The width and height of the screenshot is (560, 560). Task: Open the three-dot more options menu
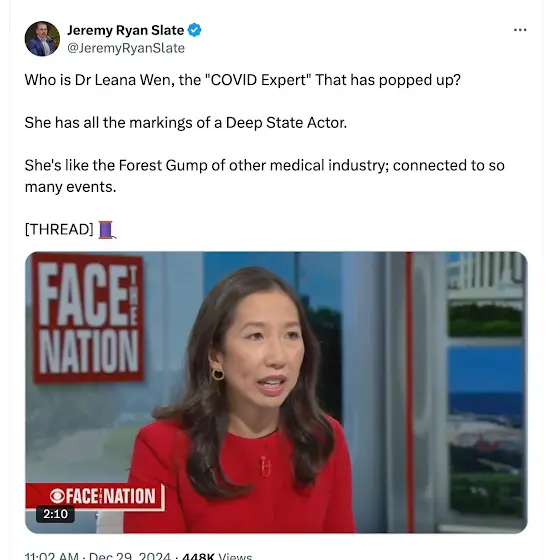(x=520, y=30)
